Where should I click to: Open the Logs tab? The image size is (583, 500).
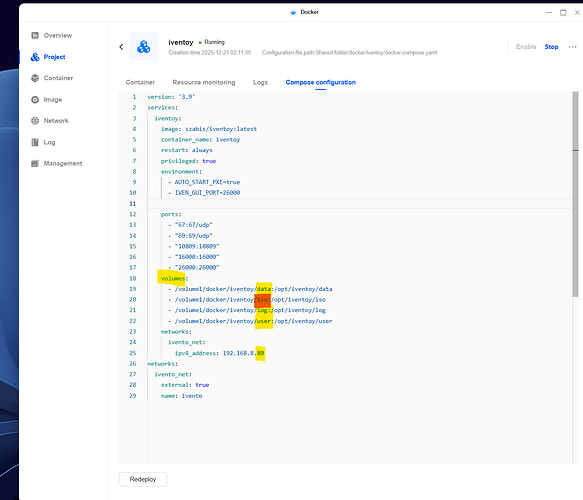[x=260, y=83]
